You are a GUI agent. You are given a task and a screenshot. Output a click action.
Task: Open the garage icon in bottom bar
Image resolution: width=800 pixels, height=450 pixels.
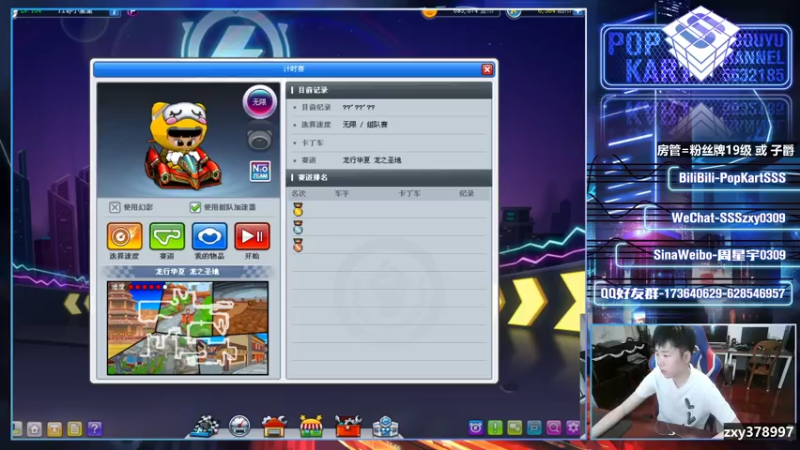tap(274, 427)
